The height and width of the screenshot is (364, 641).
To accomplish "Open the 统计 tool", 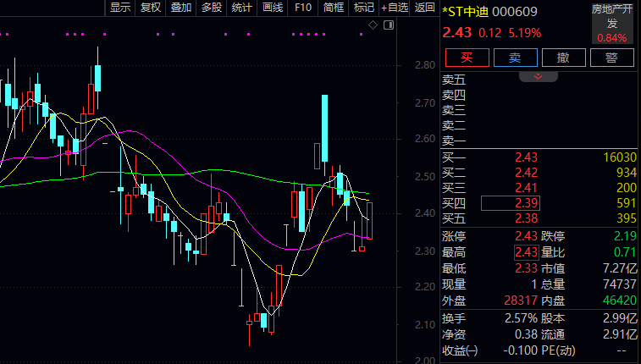I will point(241,8).
